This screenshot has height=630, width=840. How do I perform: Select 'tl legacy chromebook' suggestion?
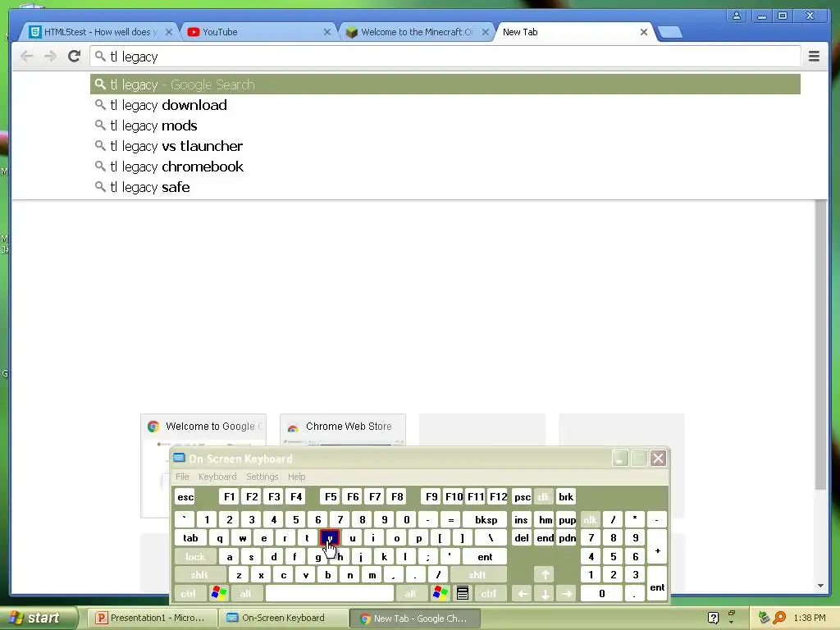pos(445,167)
